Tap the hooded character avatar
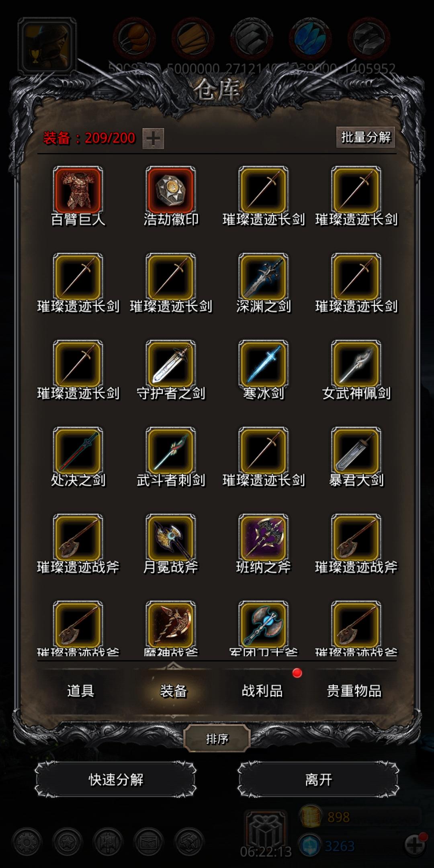Viewport: 434px width, 868px height. [x=47, y=45]
